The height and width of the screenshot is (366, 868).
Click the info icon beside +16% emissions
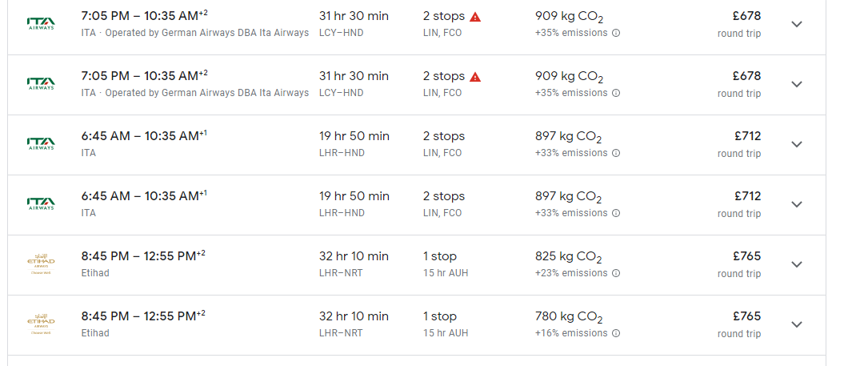[x=616, y=333]
